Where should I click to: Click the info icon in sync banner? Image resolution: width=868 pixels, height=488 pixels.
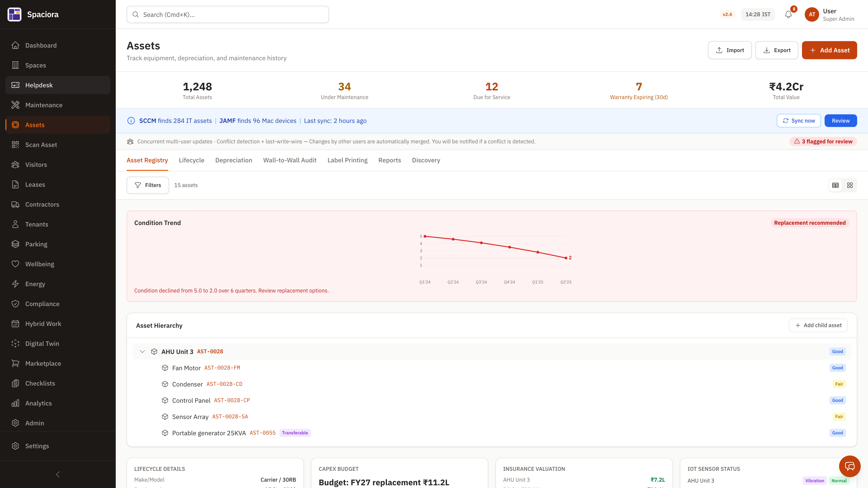coord(131,120)
